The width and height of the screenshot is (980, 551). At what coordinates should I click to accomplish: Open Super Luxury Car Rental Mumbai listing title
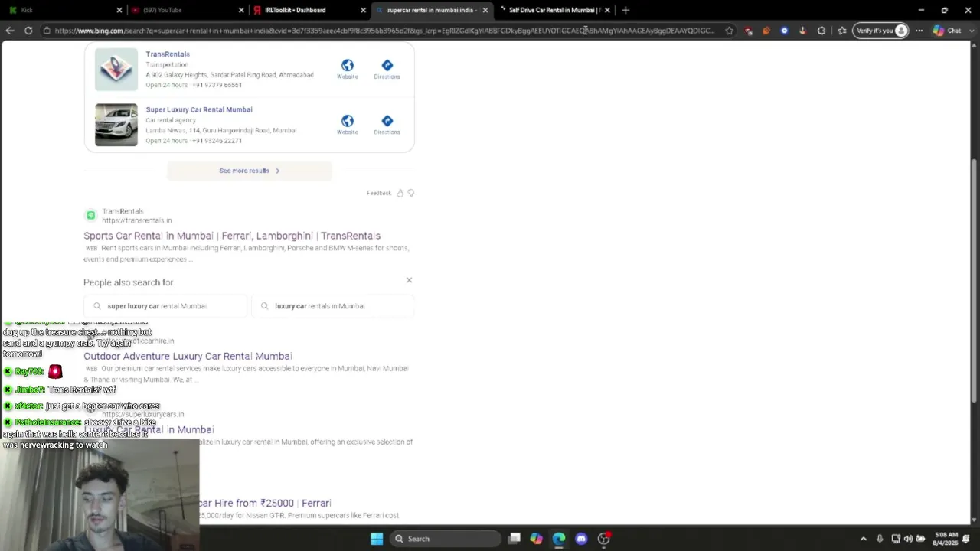199,109
